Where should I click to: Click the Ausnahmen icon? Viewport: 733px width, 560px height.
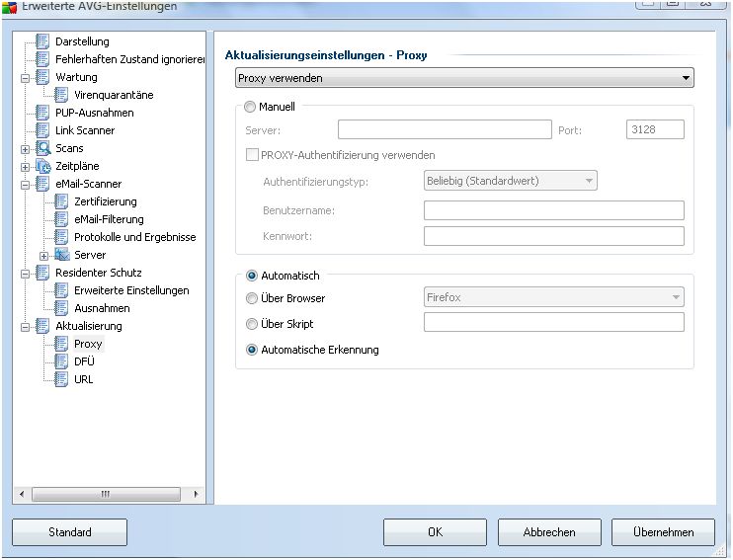[61, 308]
